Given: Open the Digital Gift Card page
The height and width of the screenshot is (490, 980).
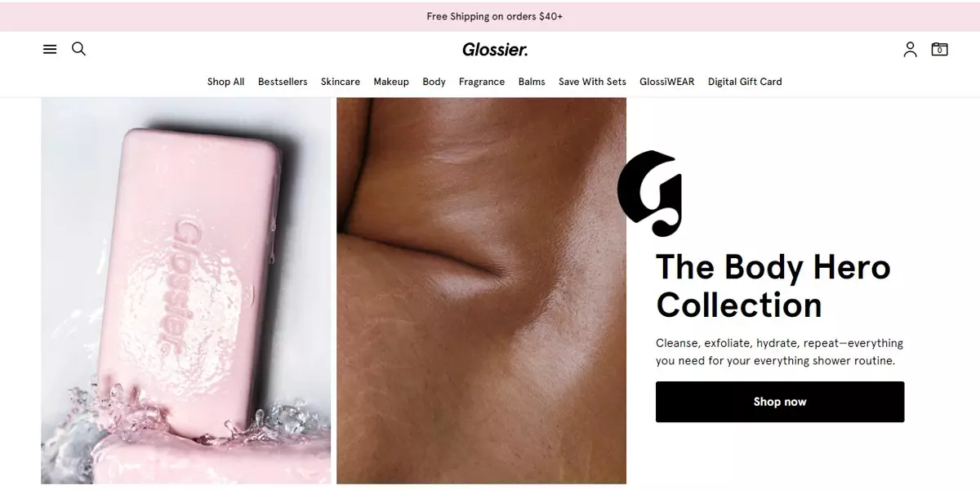Looking at the screenshot, I should [745, 82].
